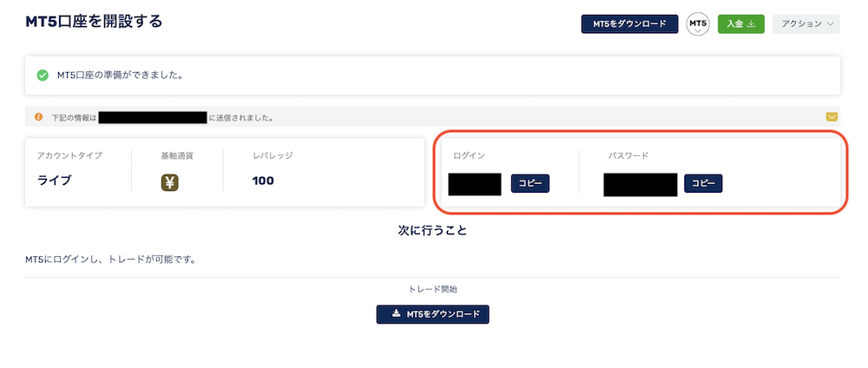Select the redacted login number field
This screenshot has width=868, height=368.
475,184
